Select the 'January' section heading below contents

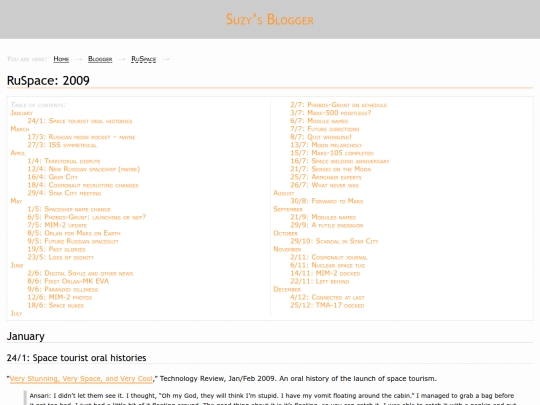pyautogui.click(x=26, y=336)
